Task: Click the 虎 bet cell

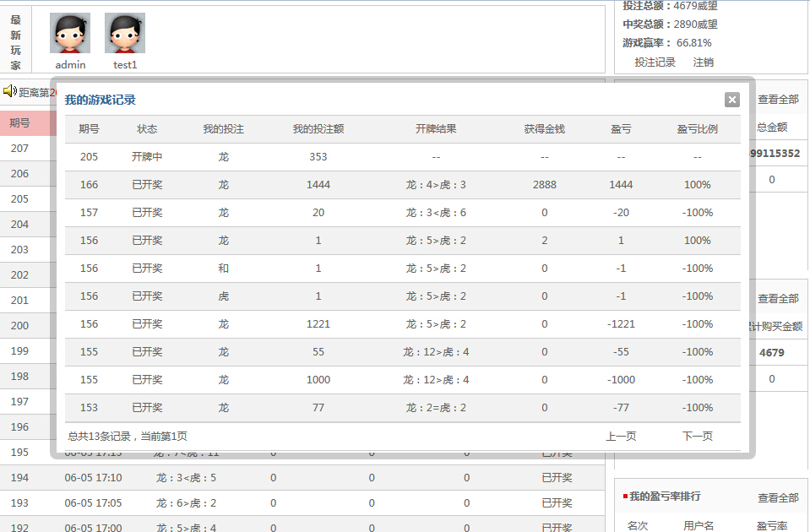Action: 223,296
